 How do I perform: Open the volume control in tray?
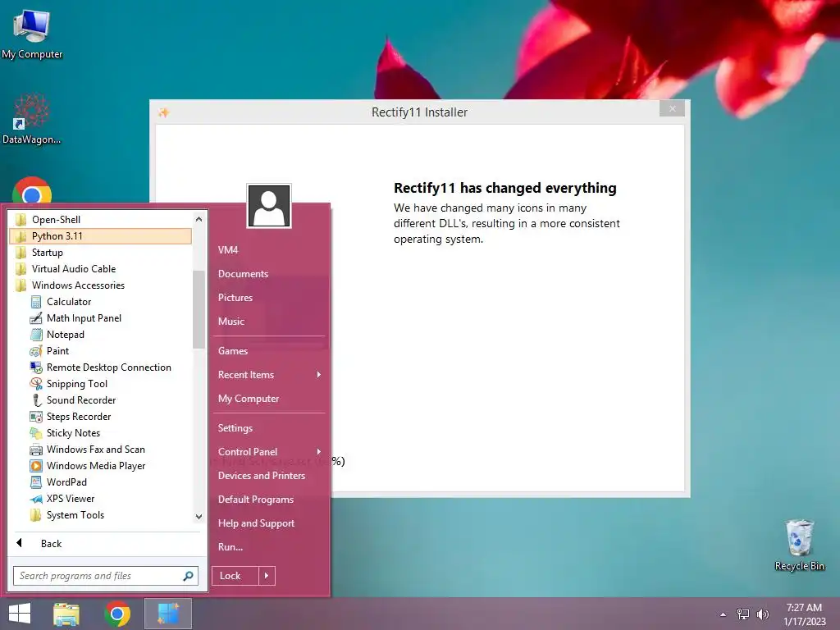(x=762, y=614)
